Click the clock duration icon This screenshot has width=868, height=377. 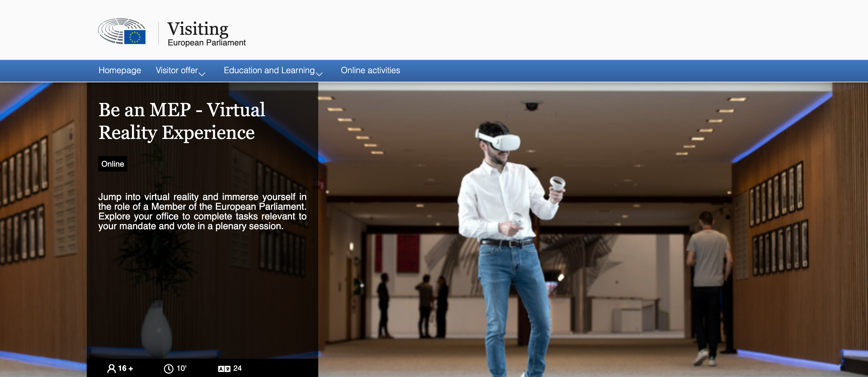pyautogui.click(x=169, y=368)
